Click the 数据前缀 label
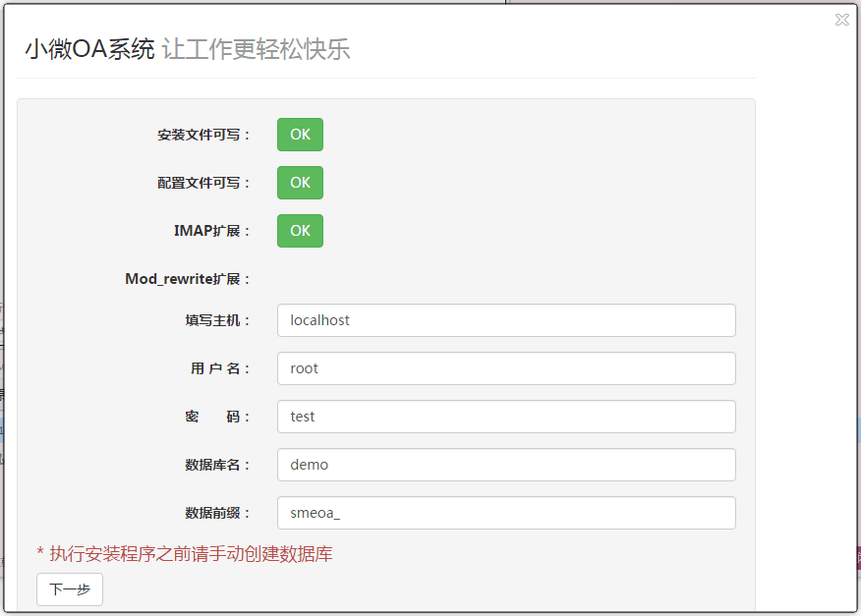The width and height of the screenshot is (861, 616). 217,513
